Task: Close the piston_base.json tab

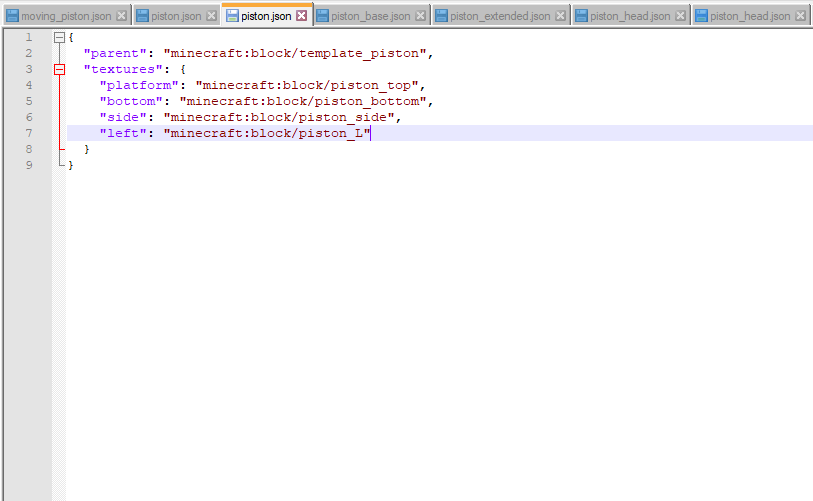Action: pos(420,16)
